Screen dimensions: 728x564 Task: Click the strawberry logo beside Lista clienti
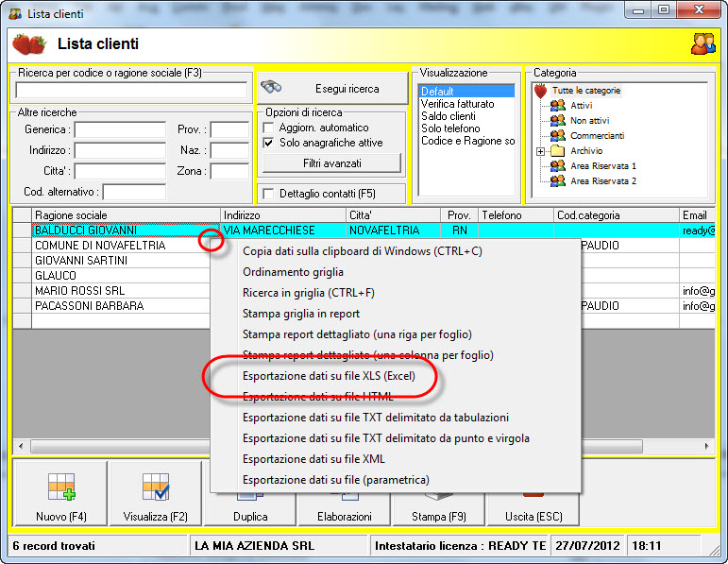click(x=29, y=44)
